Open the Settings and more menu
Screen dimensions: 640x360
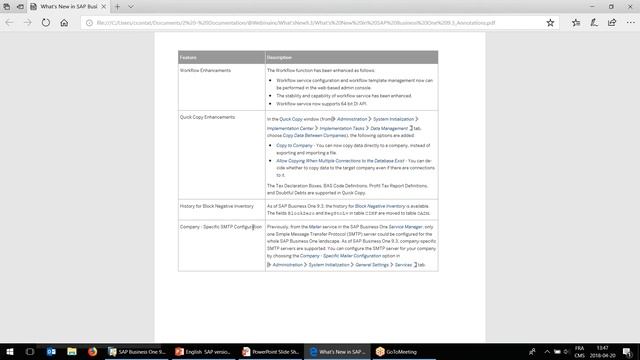click(630, 23)
